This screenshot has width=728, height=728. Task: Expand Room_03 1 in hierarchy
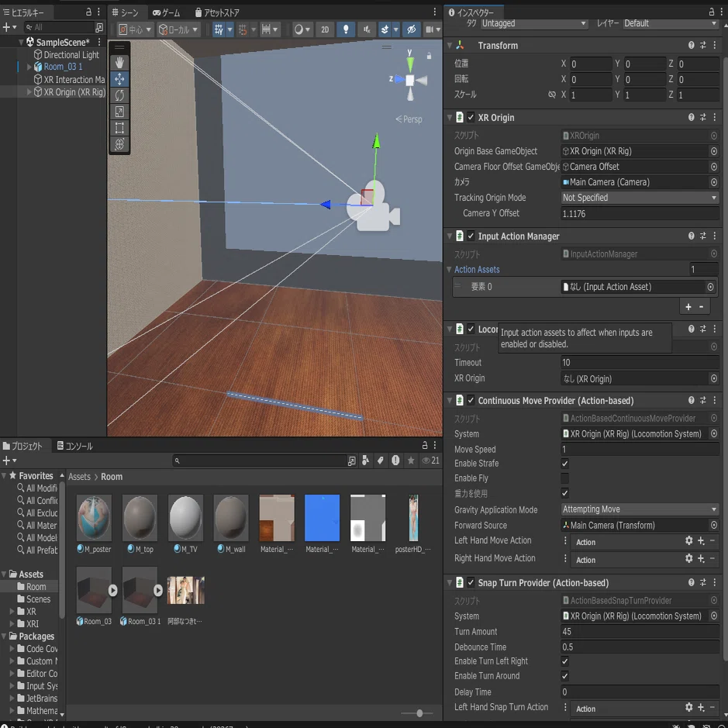point(29,67)
